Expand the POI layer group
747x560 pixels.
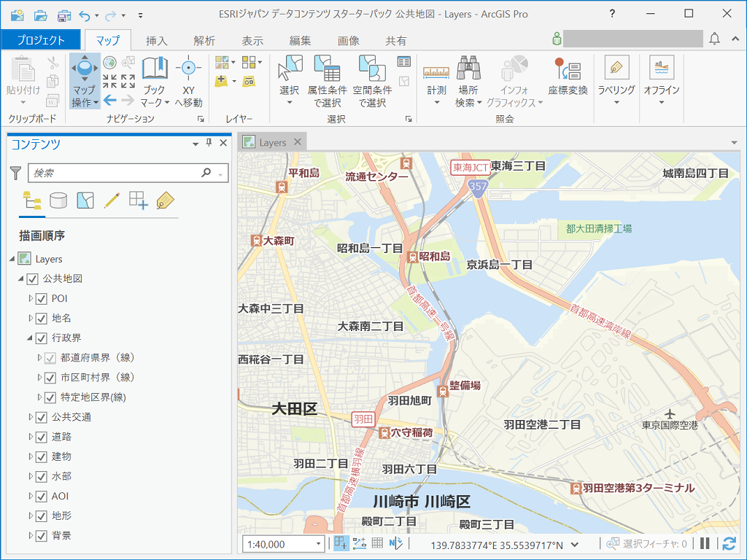coord(31,298)
